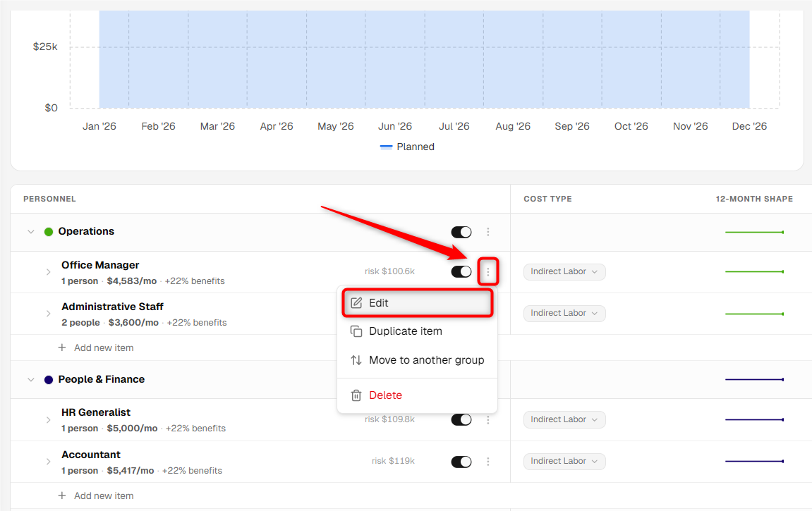Screen dimensions: 812x511
Task: Click the Planned legend entry
Action: pos(407,147)
